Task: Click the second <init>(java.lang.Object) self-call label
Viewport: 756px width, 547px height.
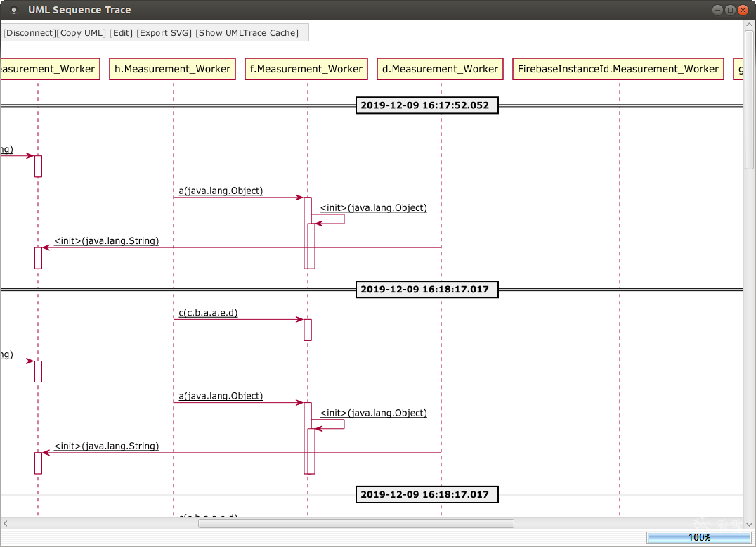Action: click(x=374, y=413)
